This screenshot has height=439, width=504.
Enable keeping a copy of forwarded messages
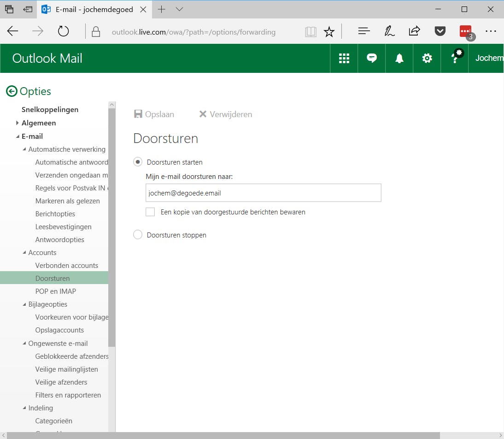150,212
